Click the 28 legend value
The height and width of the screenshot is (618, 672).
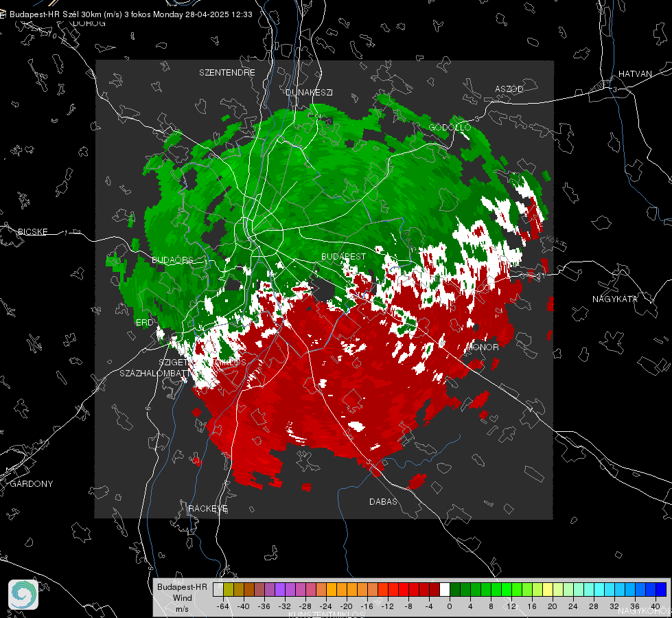click(x=594, y=606)
